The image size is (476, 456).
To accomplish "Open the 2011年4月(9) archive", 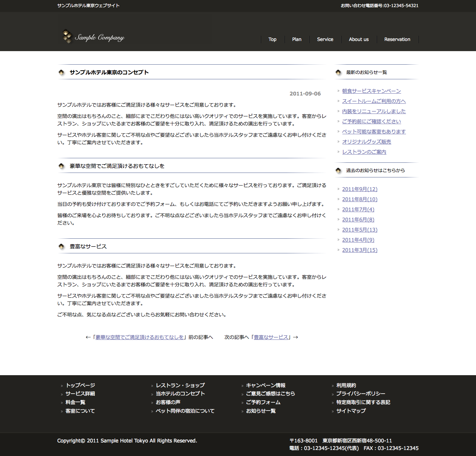I will click(358, 240).
